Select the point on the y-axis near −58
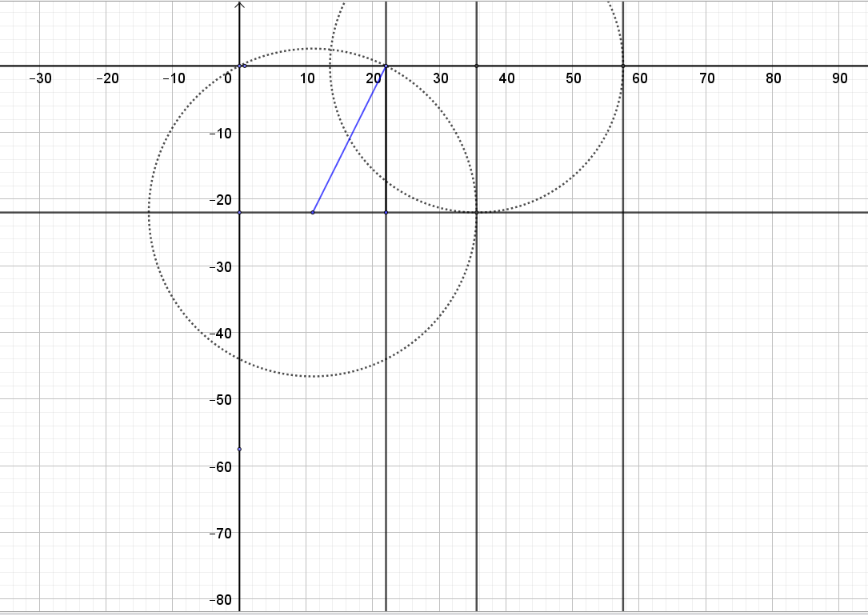Image resolution: width=868 pixels, height=616 pixels. coord(239,450)
